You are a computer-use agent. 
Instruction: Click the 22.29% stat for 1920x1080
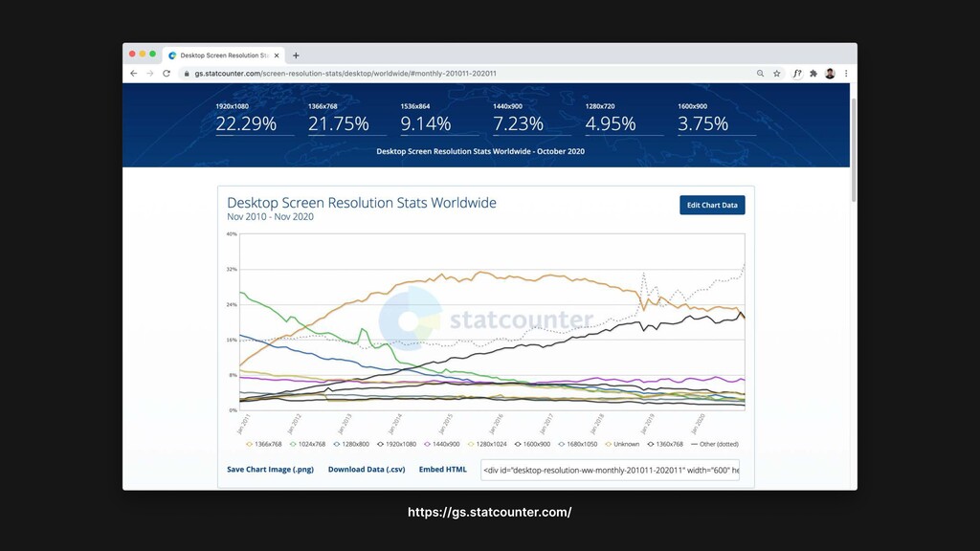pyautogui.click(x=246, y=123)
